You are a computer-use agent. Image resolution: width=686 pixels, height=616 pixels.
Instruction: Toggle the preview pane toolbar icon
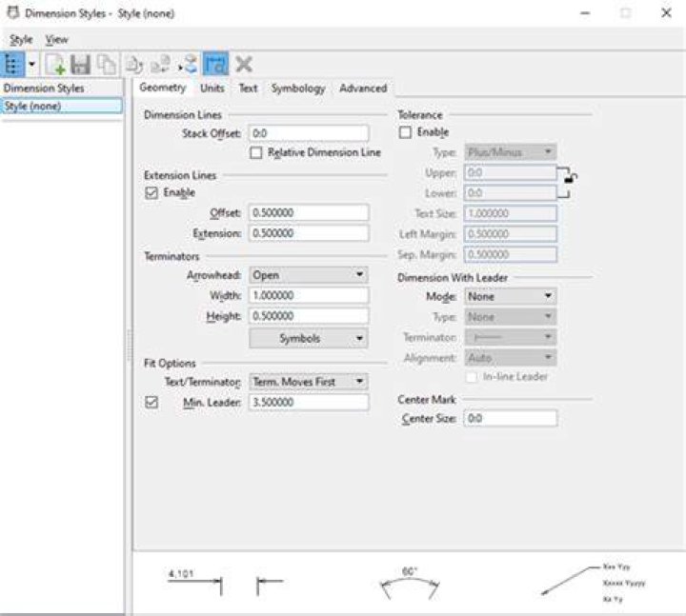click(x=215, y=65)
